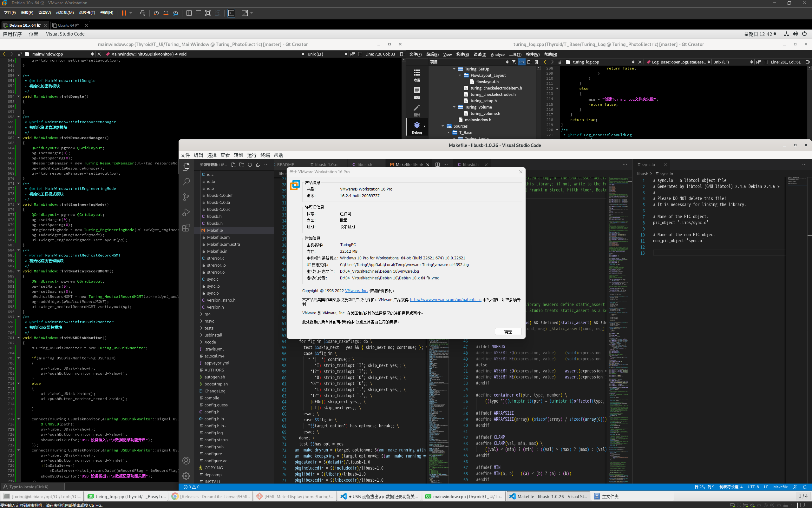Switch to Qt Creator Design mode
Image resolution: width=812 pixels, height=508 pixels.
click(417, 110)
